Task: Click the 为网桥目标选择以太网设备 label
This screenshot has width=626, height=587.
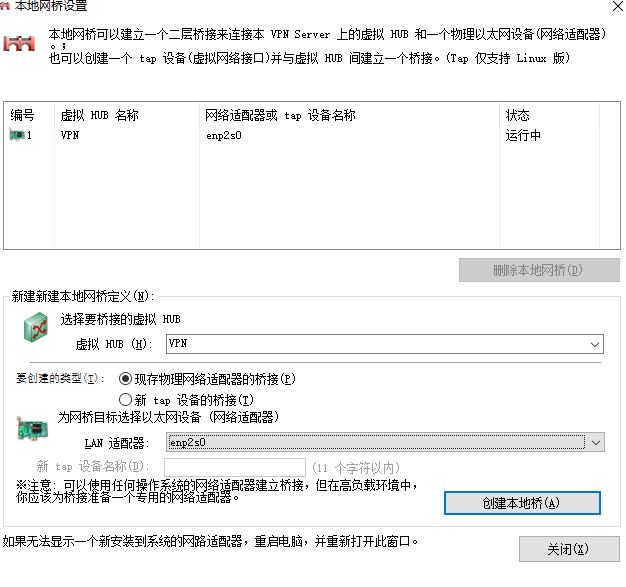Action: click(x=168, y=417)
